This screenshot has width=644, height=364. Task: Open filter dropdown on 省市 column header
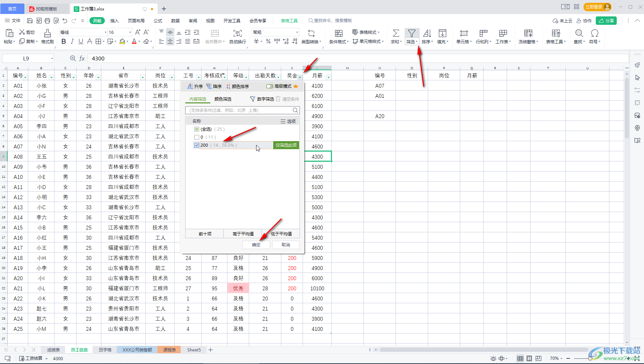tap(142, 77)
